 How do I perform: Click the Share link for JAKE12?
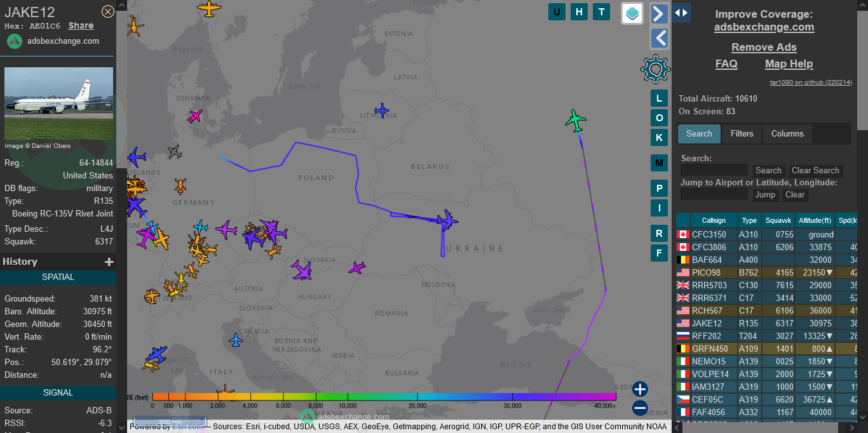(x=81, y=26)
